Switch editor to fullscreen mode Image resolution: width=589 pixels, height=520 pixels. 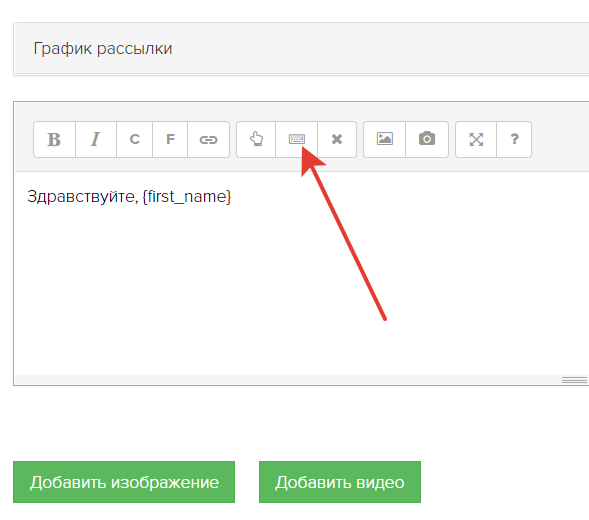[476, 139]
